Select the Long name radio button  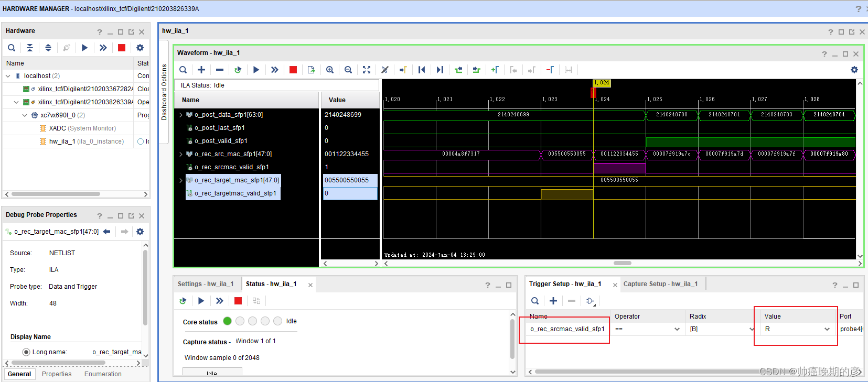[x=26, y=352]
